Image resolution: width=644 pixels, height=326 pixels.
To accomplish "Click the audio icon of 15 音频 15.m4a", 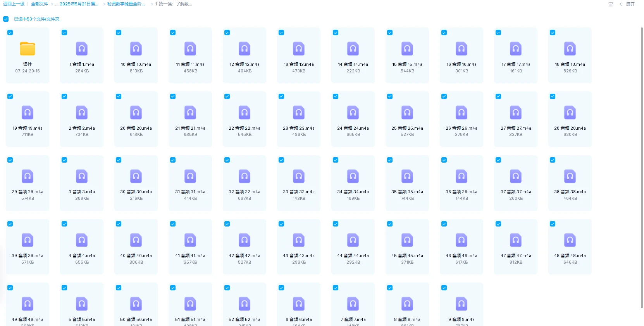I will click(407, 49).
